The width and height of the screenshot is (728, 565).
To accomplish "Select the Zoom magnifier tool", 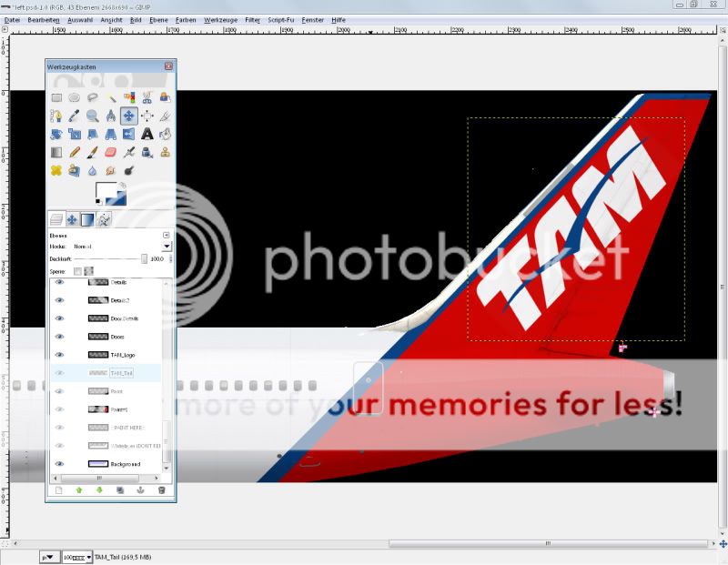I will tap(92, 116).
